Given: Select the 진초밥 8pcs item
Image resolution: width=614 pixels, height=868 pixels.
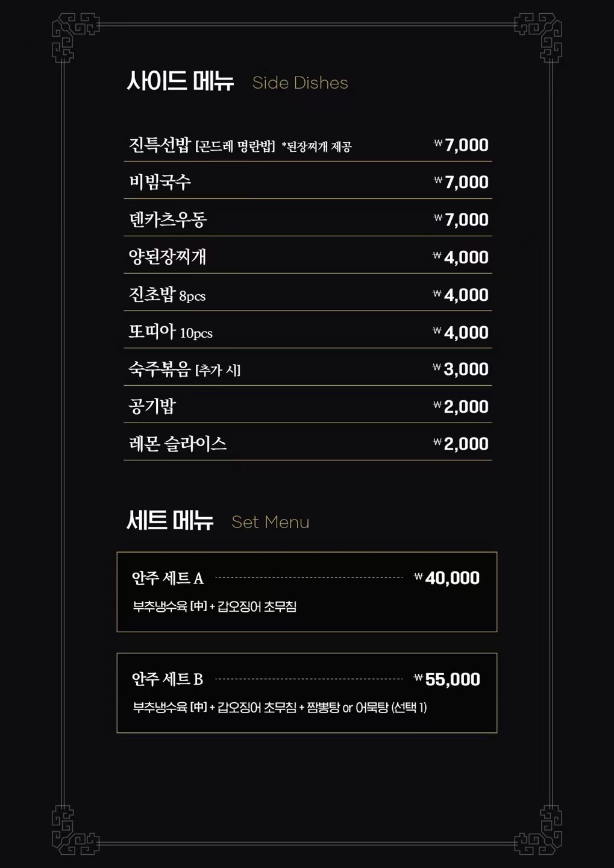Looking at the screenshot, I should [167, 295].
